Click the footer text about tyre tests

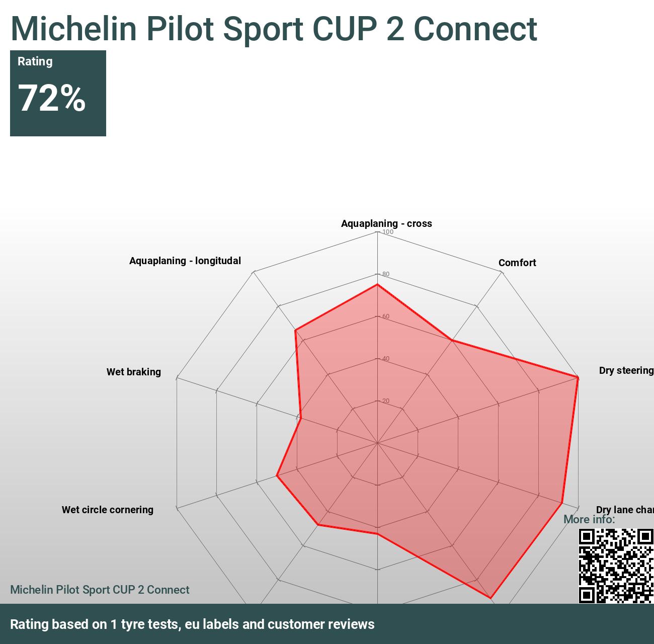[192, 624]
